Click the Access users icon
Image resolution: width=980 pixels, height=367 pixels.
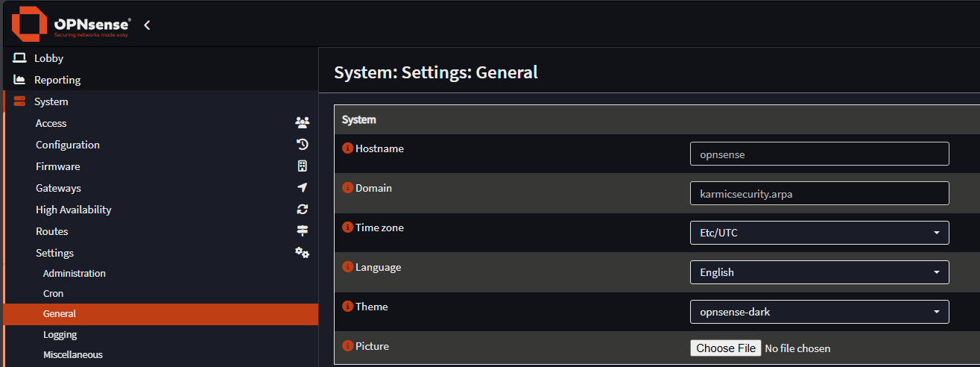pyautogui.click(x=302, y=123)
